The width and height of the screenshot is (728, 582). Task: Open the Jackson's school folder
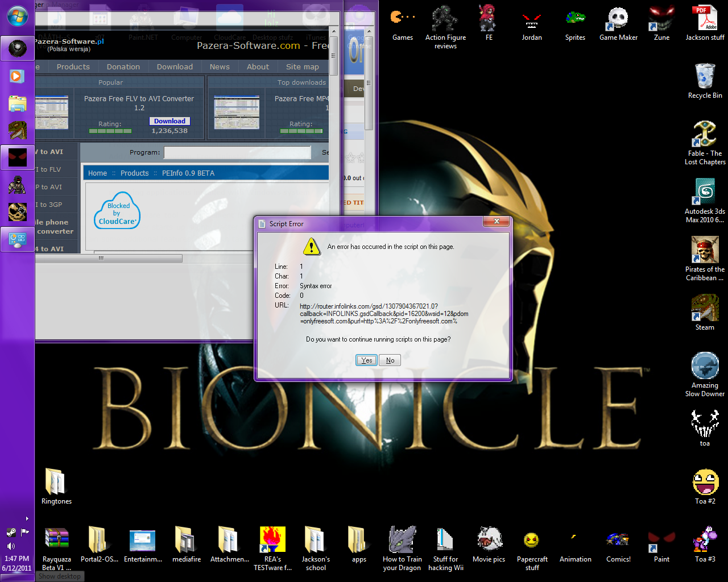coord(316,549)
